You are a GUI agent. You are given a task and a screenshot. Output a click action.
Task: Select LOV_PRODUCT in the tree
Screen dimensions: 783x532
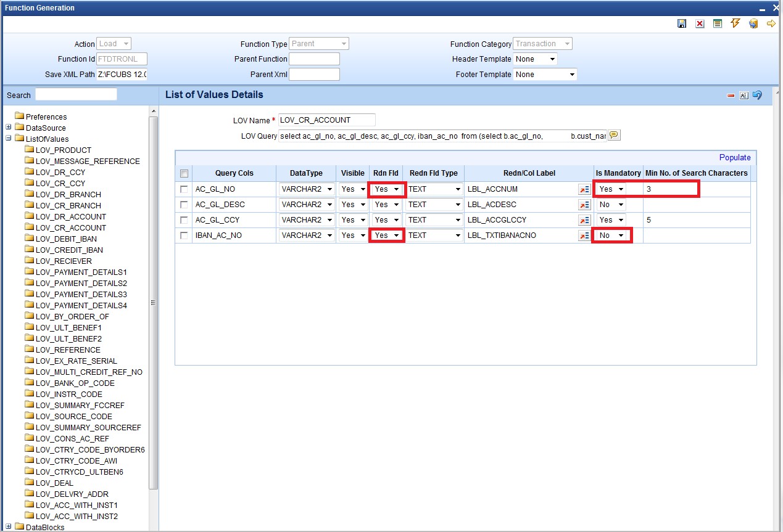63,150
